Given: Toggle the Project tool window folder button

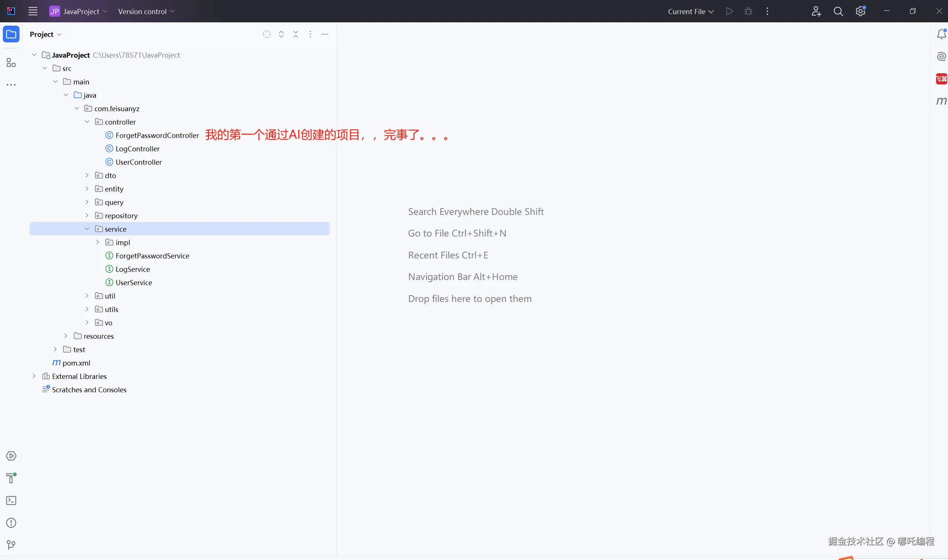Looking at the screenshot, I should [x=11, y=34].
